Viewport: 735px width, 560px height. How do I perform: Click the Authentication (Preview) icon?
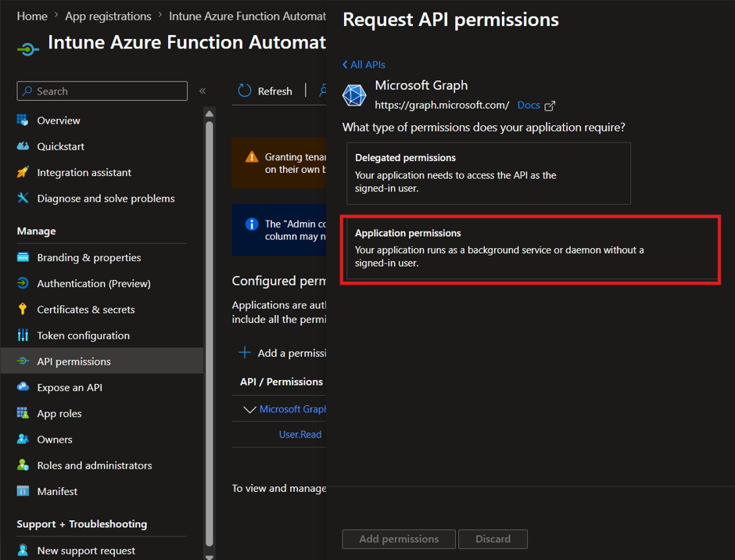(x=23, y=283)
